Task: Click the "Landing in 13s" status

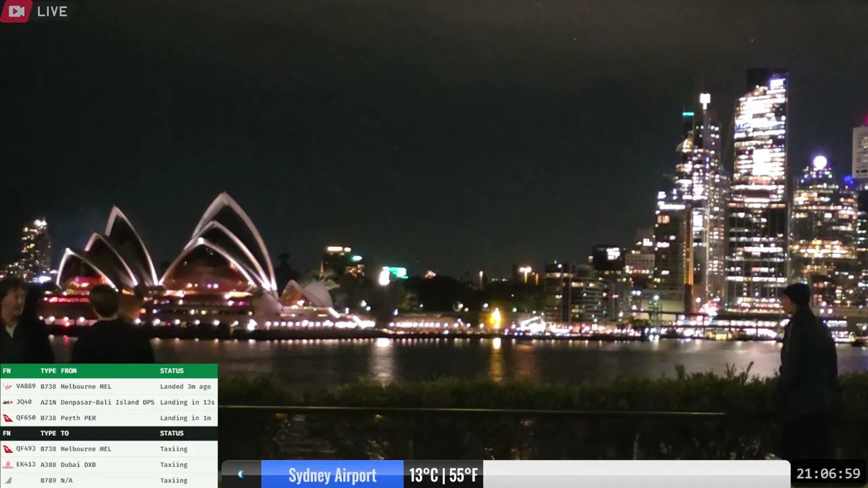Action: pyautogui.click(x=187, y=402)
